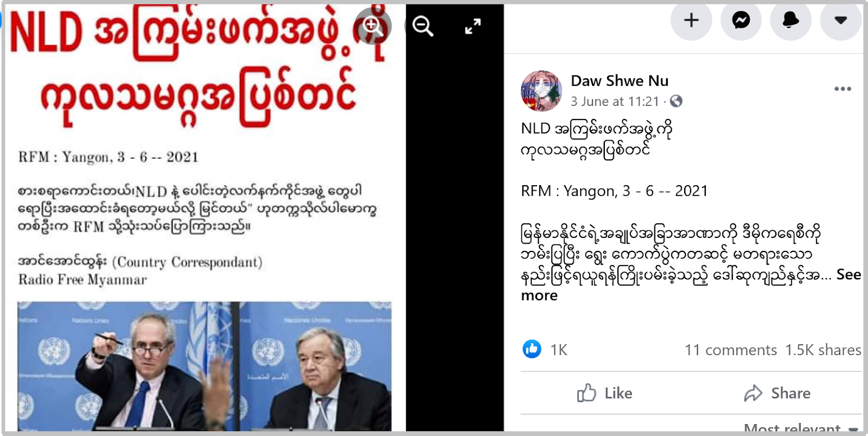Like the post
The height and width of the screenshot is (436, 868).
click(x=605, y=393)
